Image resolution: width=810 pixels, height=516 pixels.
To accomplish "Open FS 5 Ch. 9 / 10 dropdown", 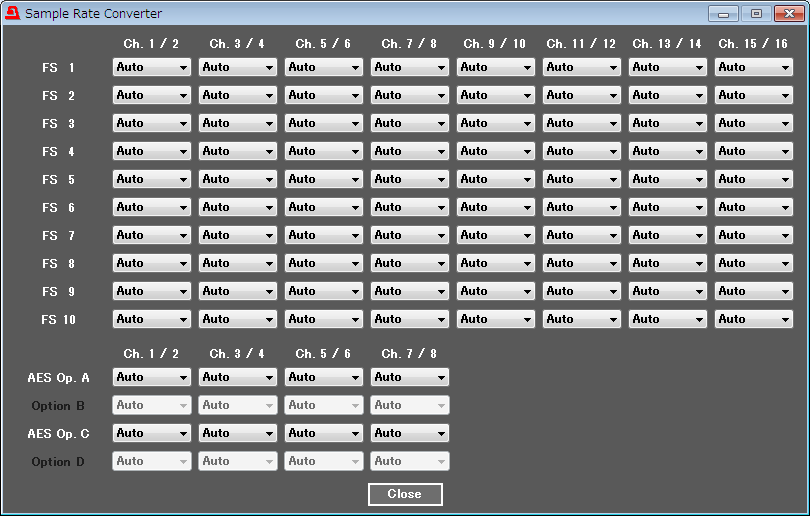I will coord(495,179).
